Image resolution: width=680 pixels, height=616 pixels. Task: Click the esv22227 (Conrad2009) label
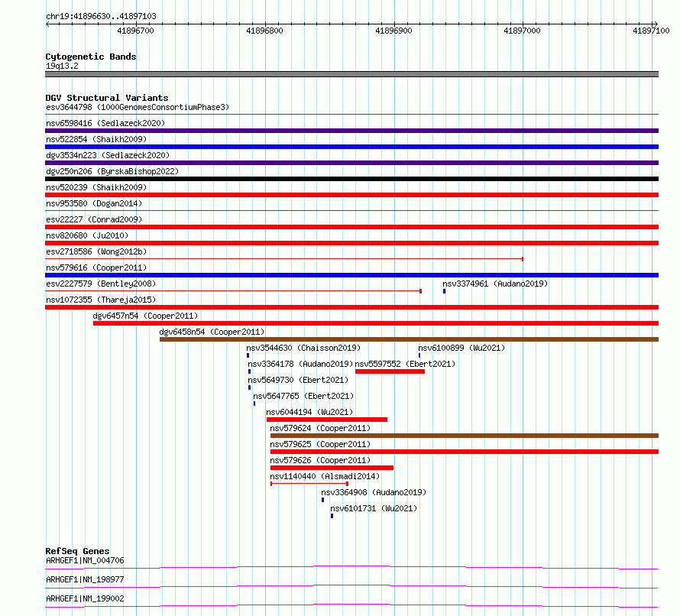point(94,219)
